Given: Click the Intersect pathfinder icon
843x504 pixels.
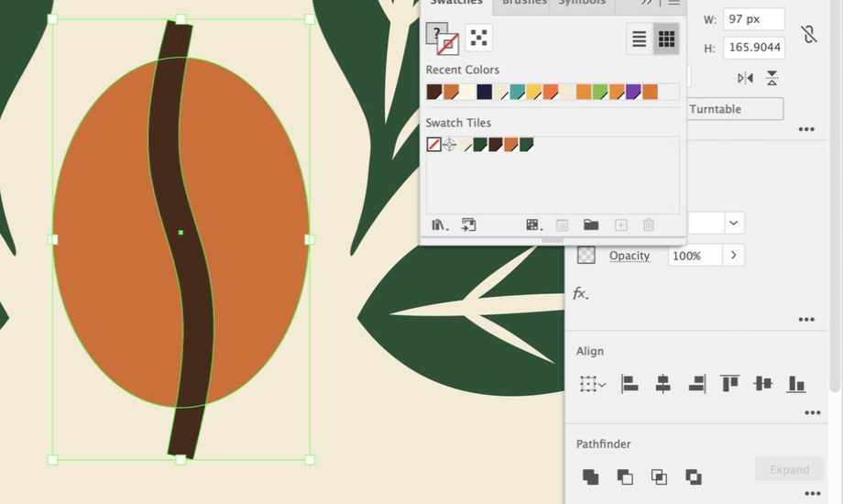Looking at the screenshot, I should point(659,477).
